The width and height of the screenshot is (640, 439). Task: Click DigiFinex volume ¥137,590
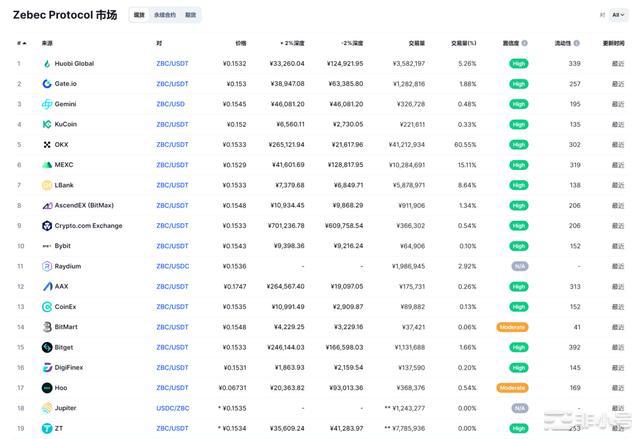411,368
